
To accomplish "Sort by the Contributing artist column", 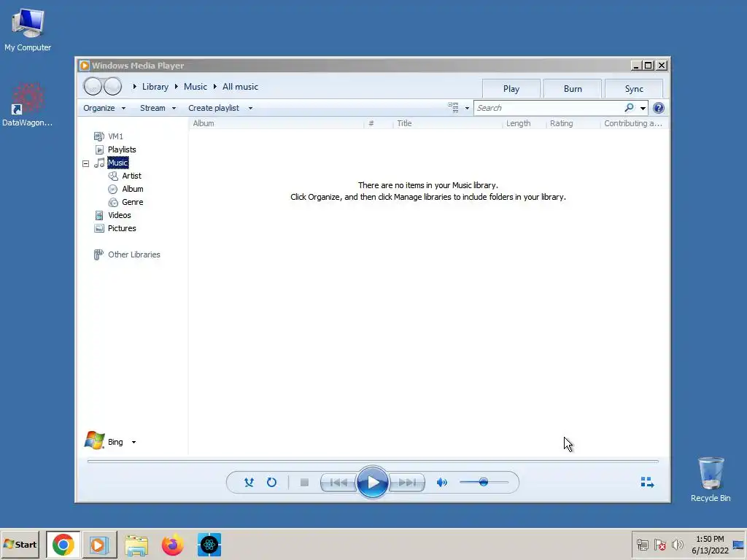I will 634,123.
